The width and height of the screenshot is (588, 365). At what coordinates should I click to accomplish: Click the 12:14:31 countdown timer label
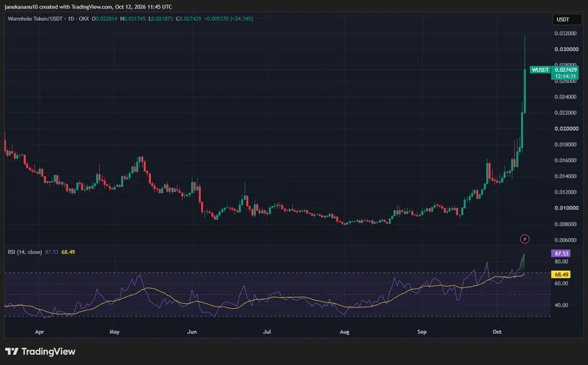click(x=565, y=76)
